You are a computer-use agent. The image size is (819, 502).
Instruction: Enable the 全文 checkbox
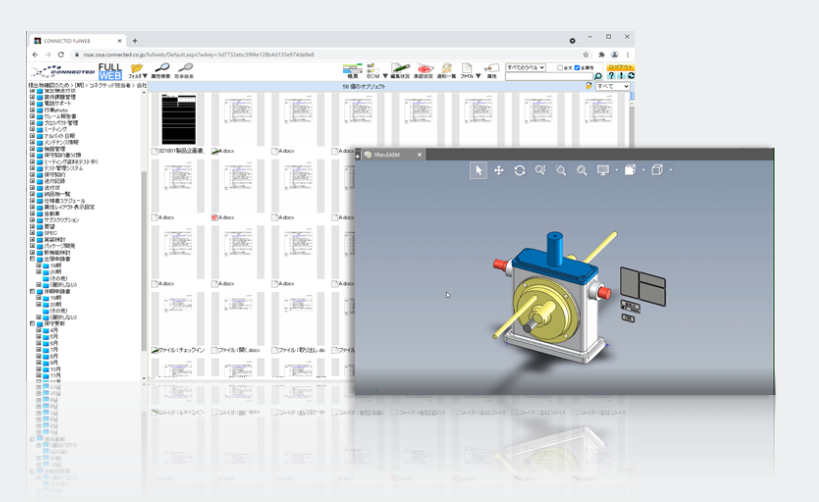tap(560, 68)
